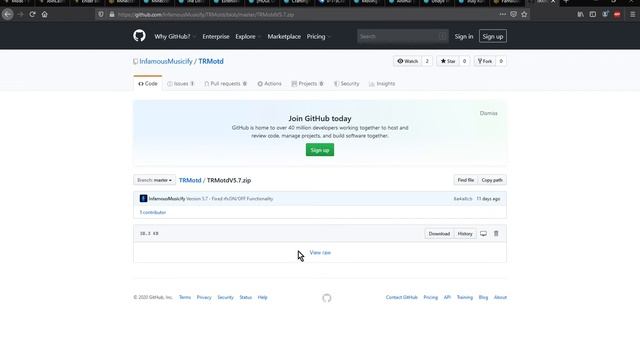
Task: Click the commit hash link
Action: (x=462, y=199)
